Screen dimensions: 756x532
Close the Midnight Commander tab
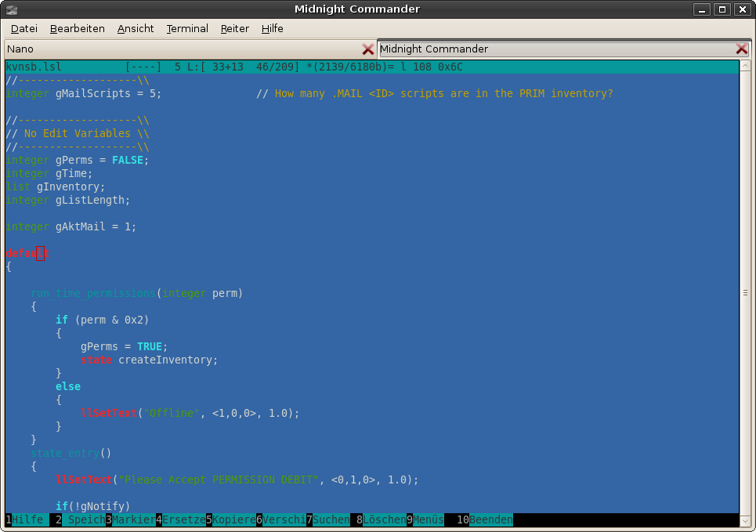tap(741, 49)
